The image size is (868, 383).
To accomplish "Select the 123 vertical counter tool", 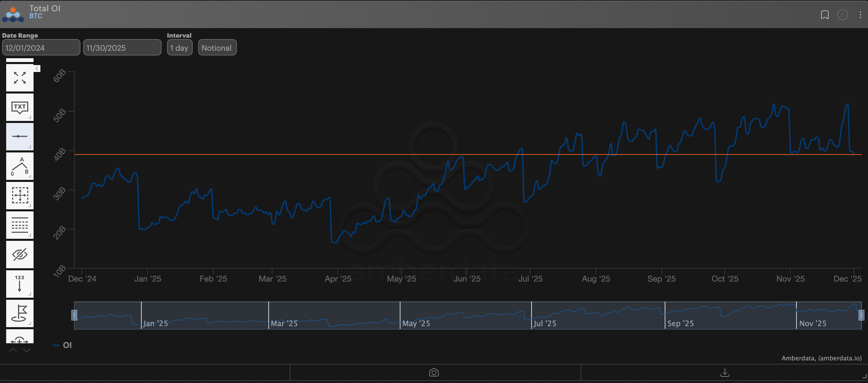I will click(20, 284).
